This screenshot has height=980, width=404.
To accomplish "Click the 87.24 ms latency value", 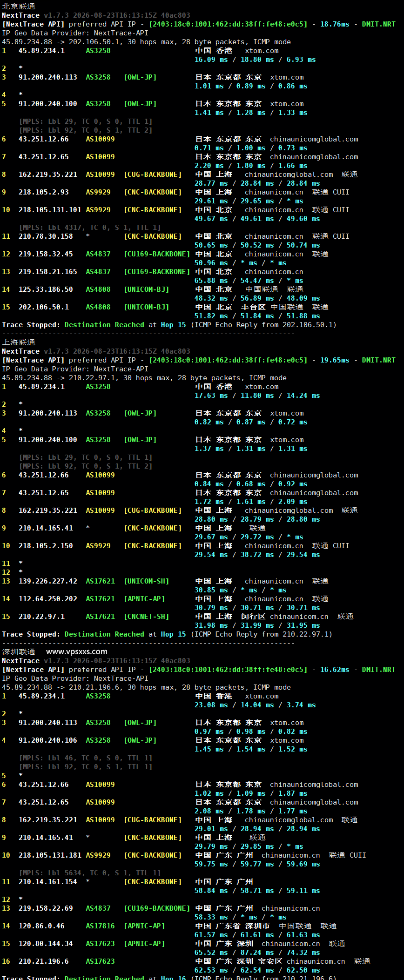I will [x=257, y=953].
